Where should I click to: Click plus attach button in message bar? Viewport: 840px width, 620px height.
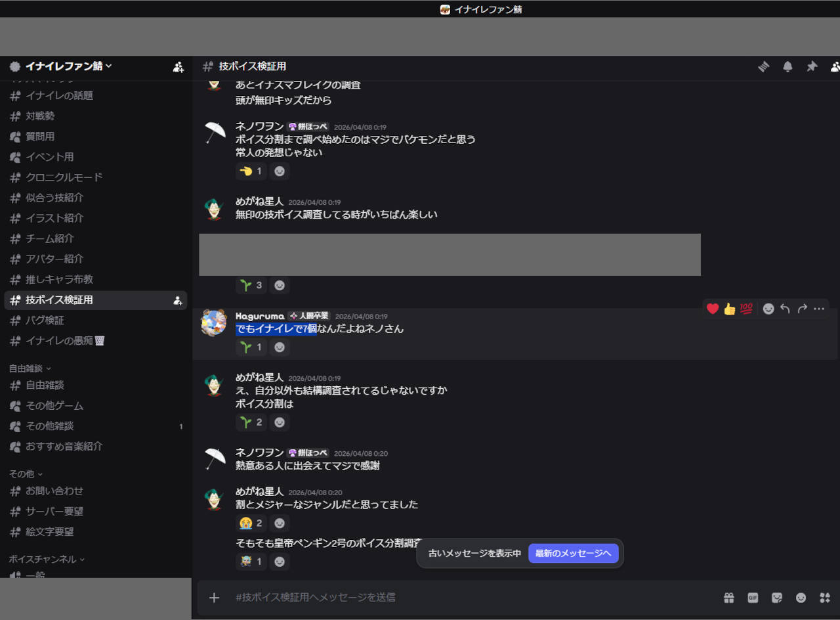214,598
